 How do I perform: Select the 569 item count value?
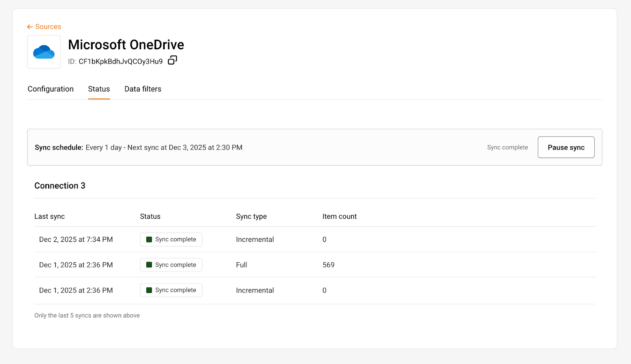click(x=328, y=265)
